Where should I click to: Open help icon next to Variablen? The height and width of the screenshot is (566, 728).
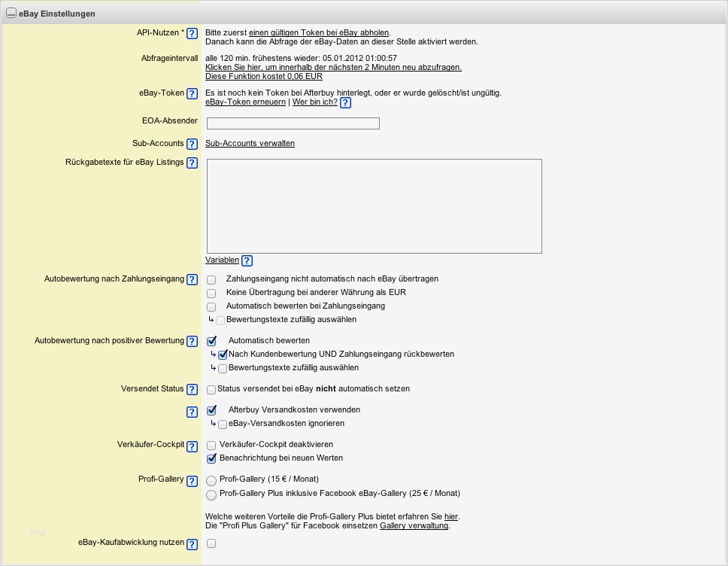click(x=247, y=260)
